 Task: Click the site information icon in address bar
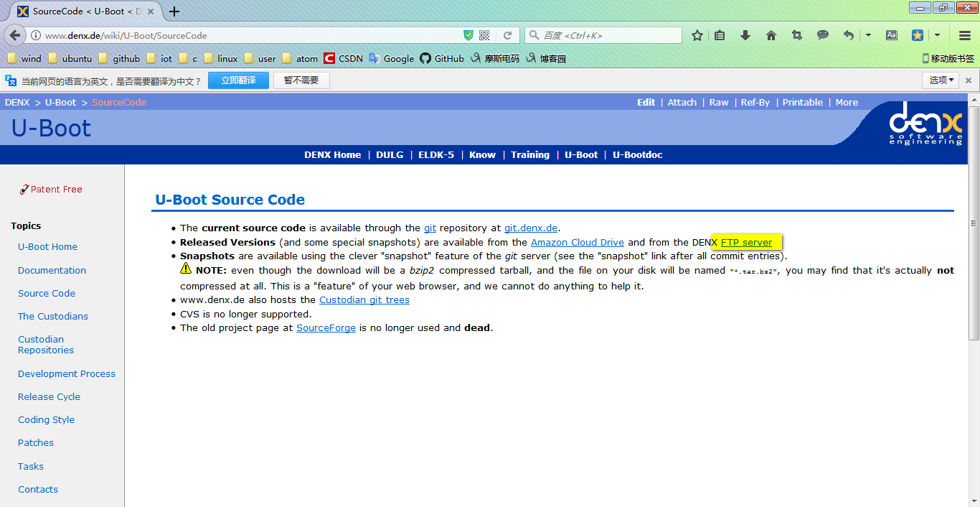[35, 35]
